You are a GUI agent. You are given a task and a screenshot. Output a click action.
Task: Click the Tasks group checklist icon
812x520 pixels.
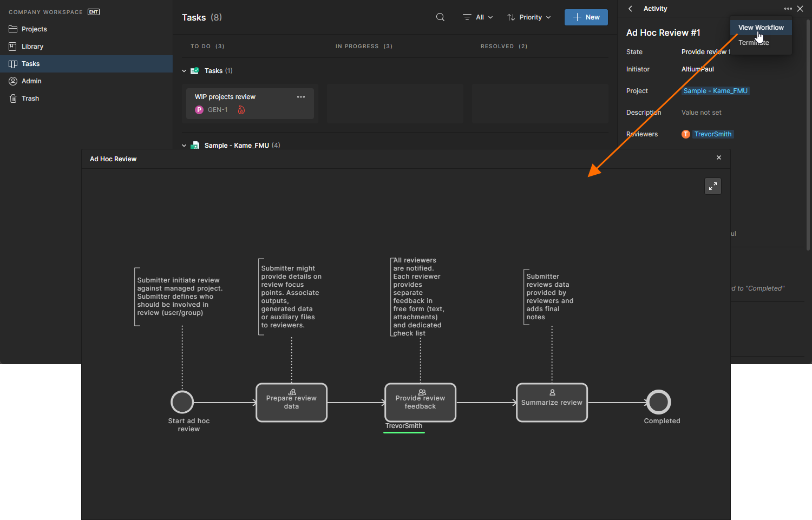195,71
